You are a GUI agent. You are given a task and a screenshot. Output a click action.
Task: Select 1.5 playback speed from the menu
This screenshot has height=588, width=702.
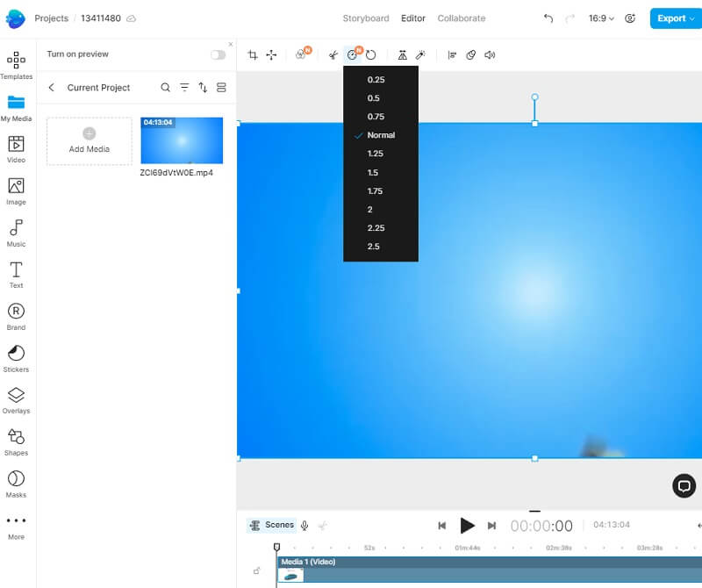point(376,172)
